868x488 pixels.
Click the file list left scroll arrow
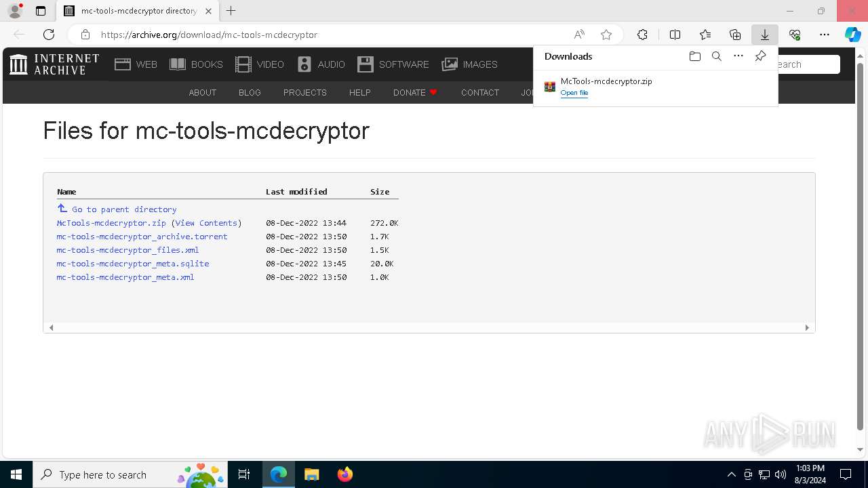pos(51,327)
